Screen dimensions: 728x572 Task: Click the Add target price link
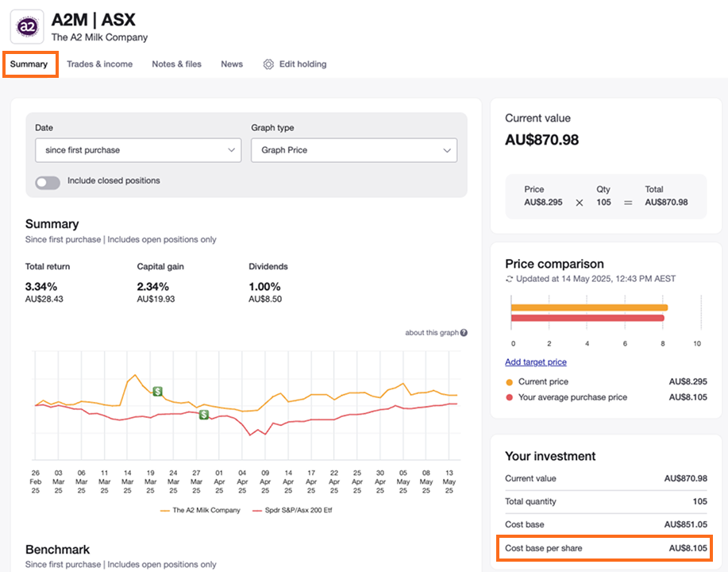click(x=536, y=362)
